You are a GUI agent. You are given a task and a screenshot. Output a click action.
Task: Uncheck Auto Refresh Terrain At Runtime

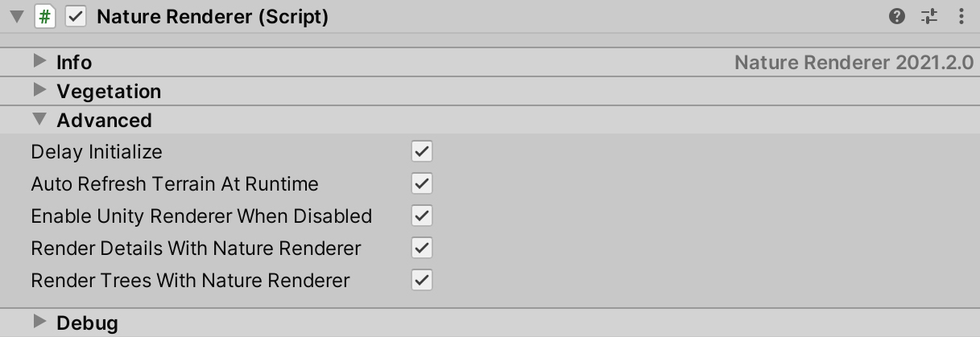pos(422,183)
